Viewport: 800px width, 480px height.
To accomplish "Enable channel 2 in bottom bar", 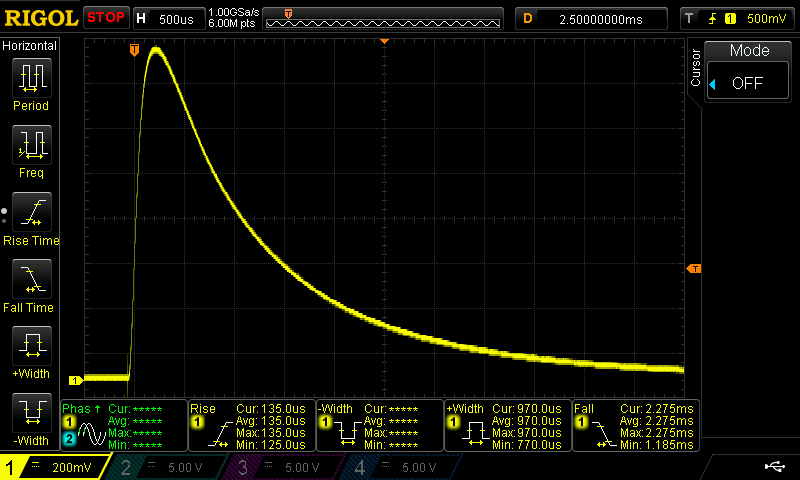I will [169, 466].
